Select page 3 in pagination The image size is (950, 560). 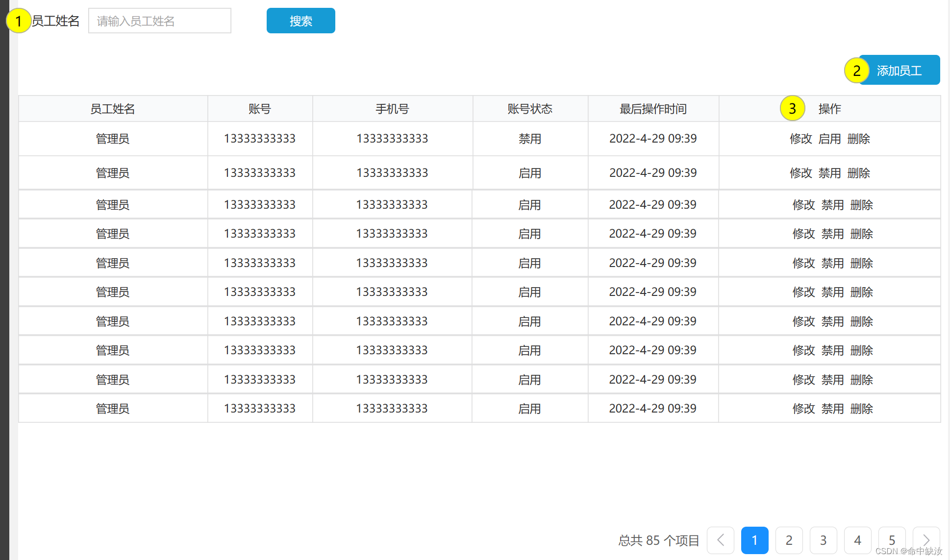(823, 540)
